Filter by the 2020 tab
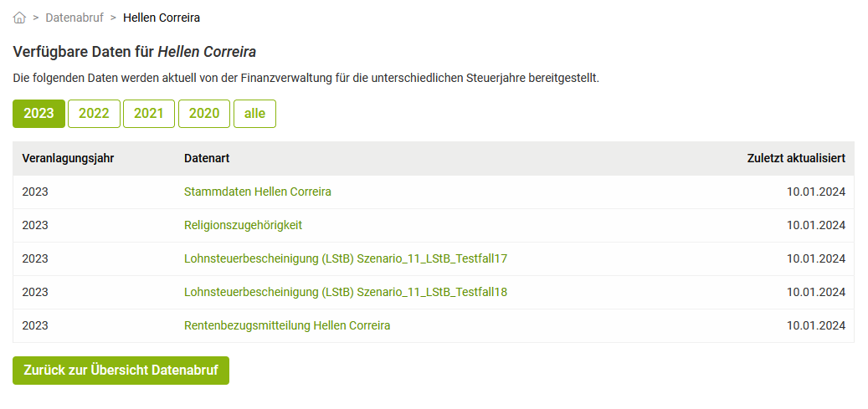Screen dimensions: 868x409 (x=204, y=114)
